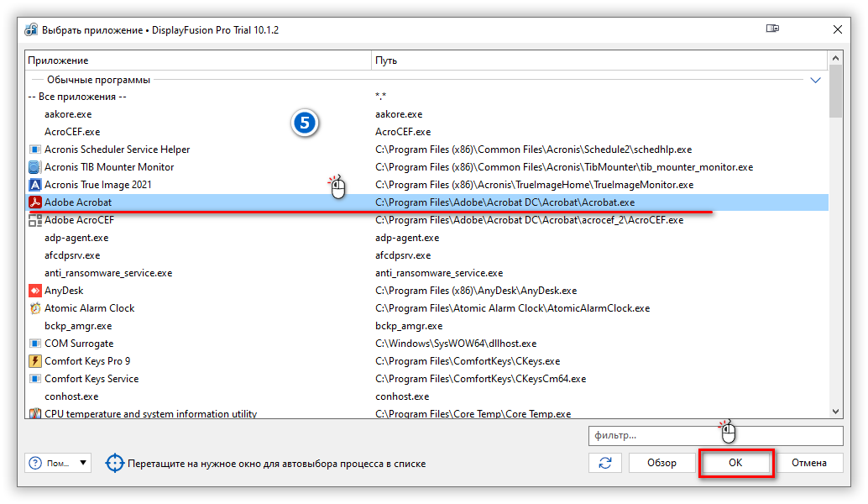
Task: Select the Adobe Acrobat row name
Action: (x=78, y=202)
